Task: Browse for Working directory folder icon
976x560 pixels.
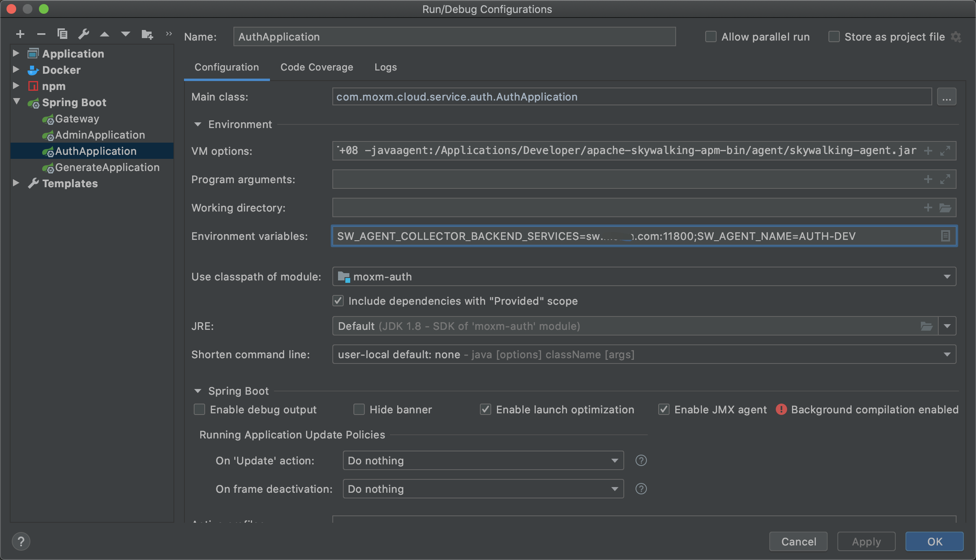Action: point(945,208)
